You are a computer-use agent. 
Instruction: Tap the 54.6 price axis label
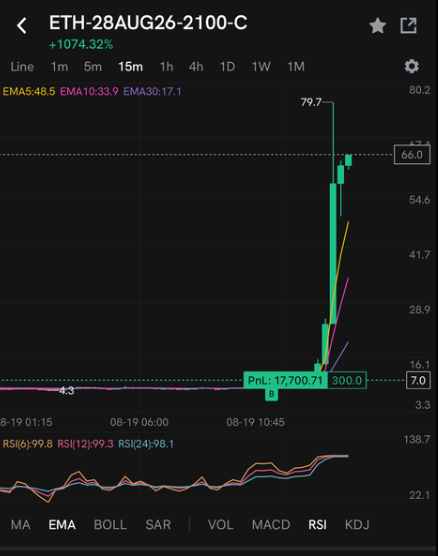click(420, 200)
